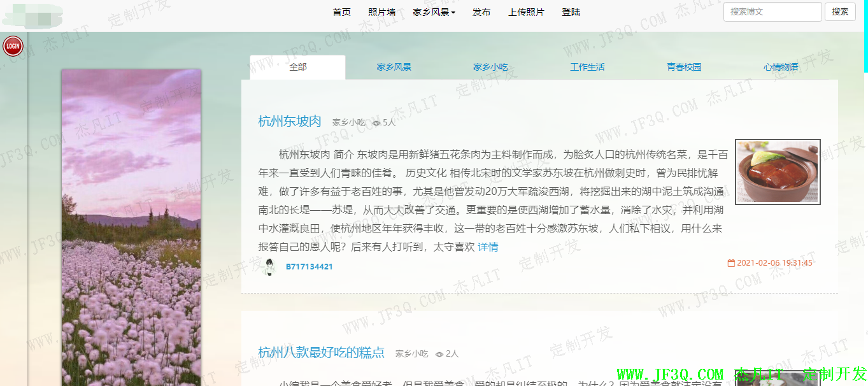The width and height of the screenshot is (868, 386).
Task: Go to 首页 in the top navigation
Action: (x=342, y=12)
